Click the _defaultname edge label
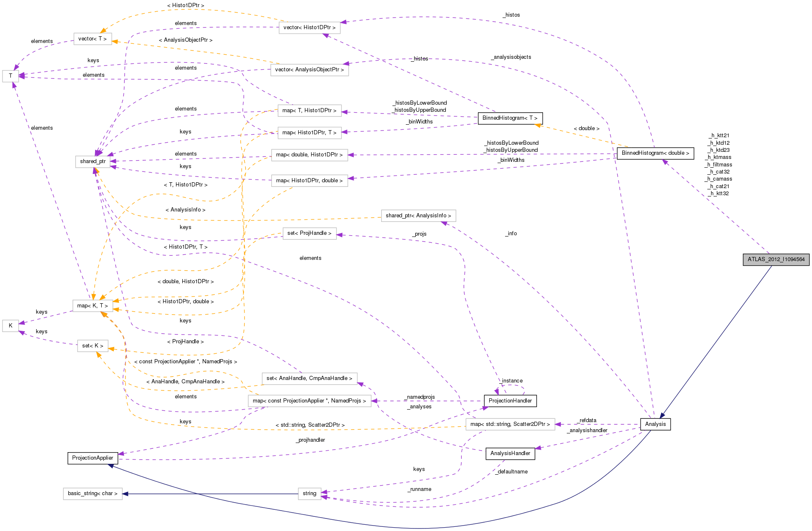This screenshot has width=812, height=531. click(x=511, y=472)
